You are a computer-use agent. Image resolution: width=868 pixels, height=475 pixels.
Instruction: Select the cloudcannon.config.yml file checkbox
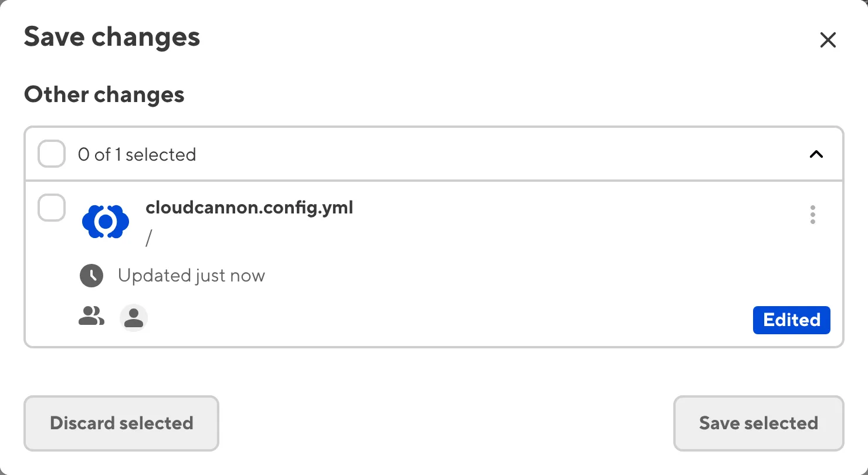[52, 208]
